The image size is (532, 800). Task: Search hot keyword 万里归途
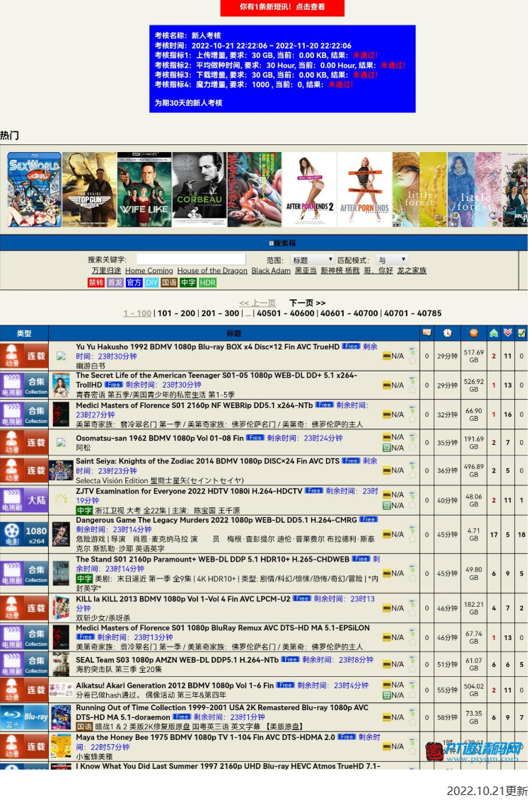106,270
